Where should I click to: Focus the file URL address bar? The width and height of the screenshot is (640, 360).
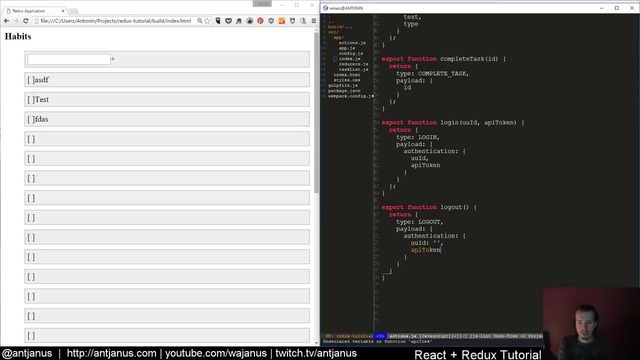click(x=116, y=21)
